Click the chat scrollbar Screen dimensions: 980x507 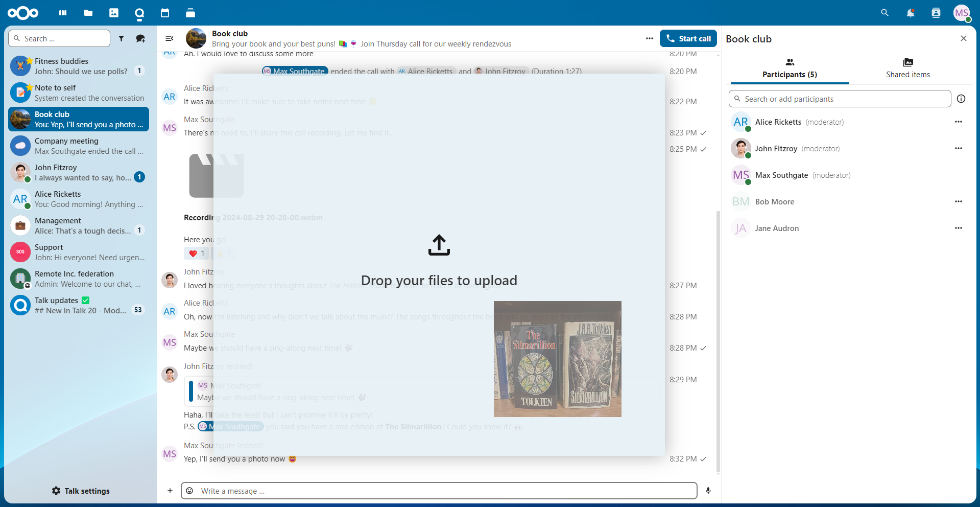(718, 341)
